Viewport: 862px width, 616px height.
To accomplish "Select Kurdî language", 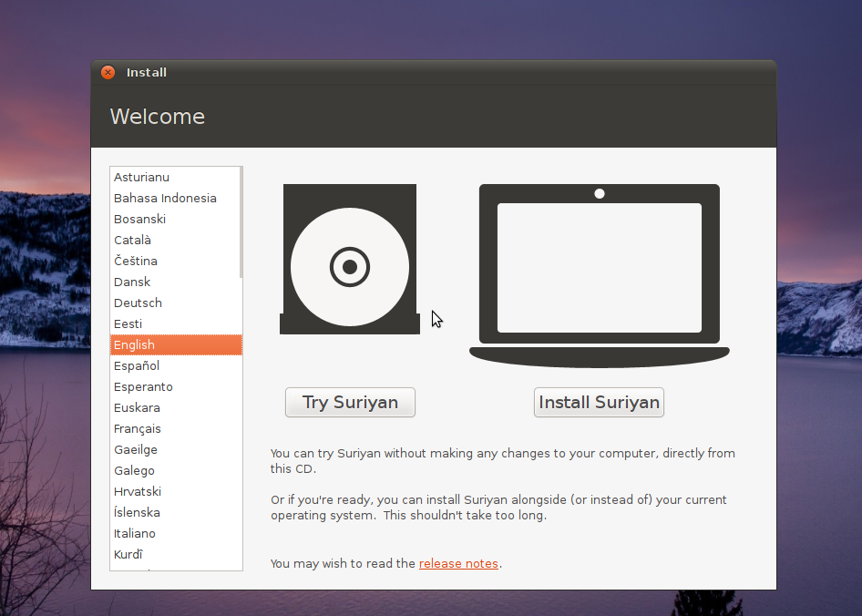I will pos(176,554).
